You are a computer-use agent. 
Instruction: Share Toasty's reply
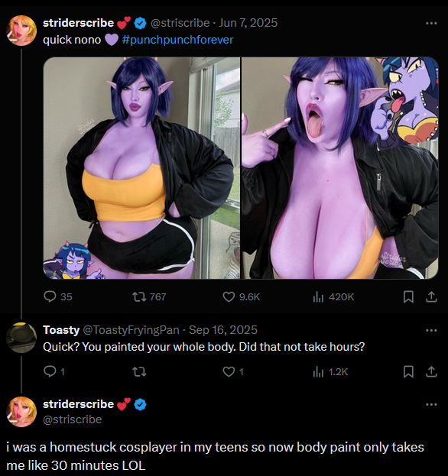pos(431,371)
